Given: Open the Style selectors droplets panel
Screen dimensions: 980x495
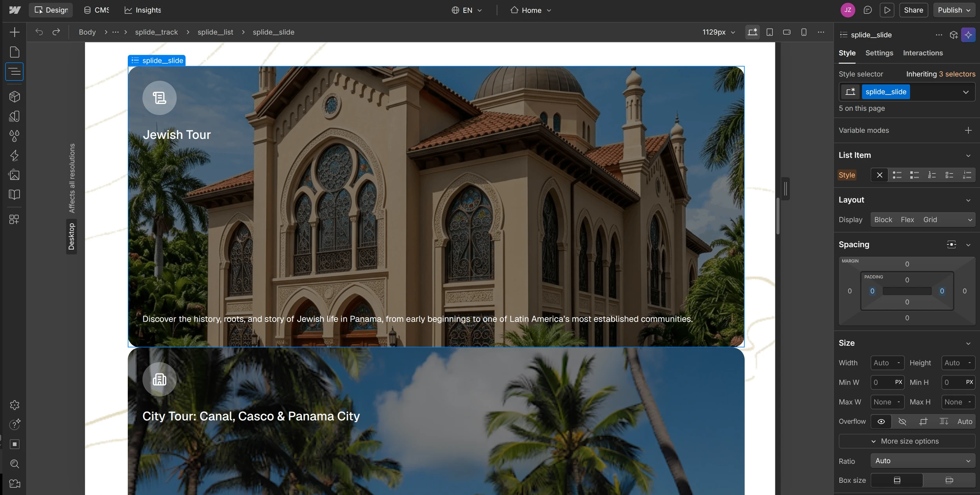Looking at the screenshot, I should pos(15,136).
